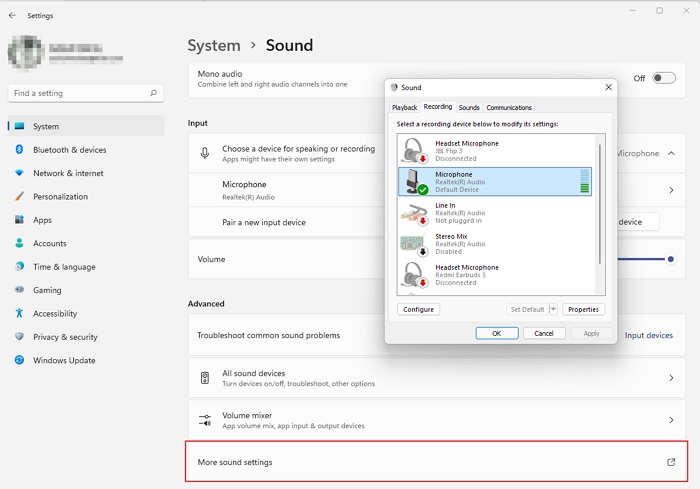The height and width of the screenshot is (489, 700).
Task: Select the Realtek Microphone default device
Action: 495,182
